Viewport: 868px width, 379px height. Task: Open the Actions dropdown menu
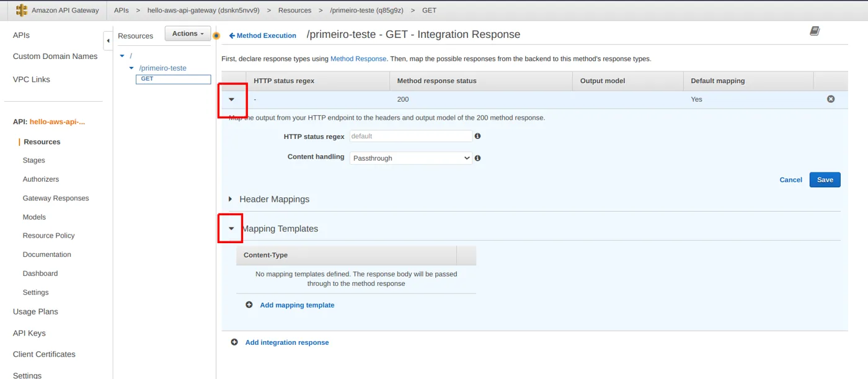click(188, 33)
